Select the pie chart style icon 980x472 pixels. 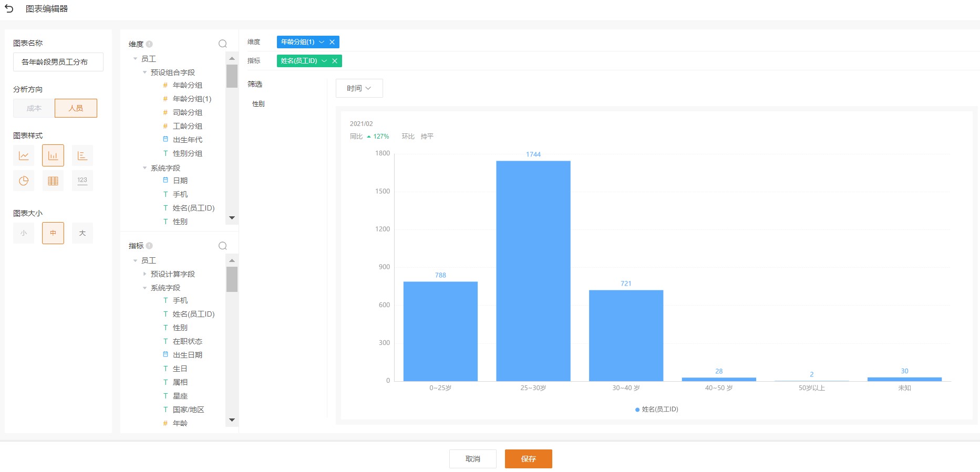coord(24,181)
